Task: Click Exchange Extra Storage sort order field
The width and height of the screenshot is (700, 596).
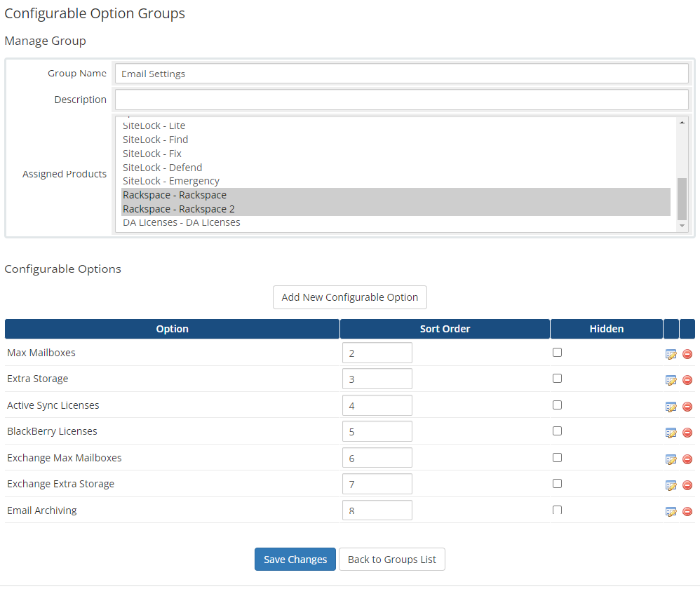Action: point(377,484)
